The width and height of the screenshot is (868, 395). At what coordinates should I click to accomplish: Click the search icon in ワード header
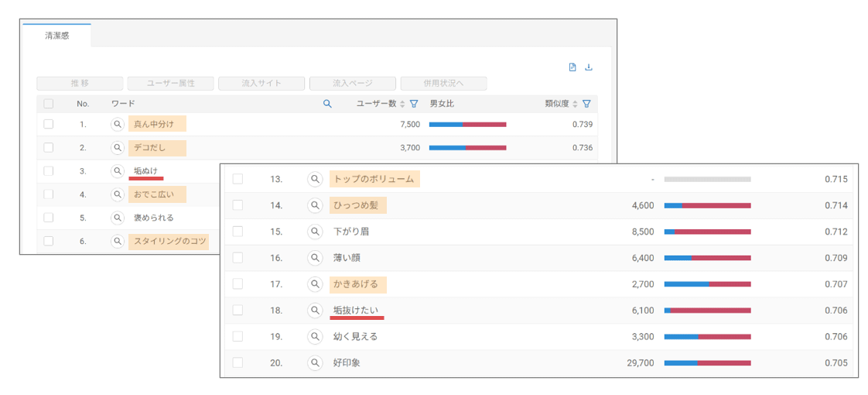tap(327, 104)
